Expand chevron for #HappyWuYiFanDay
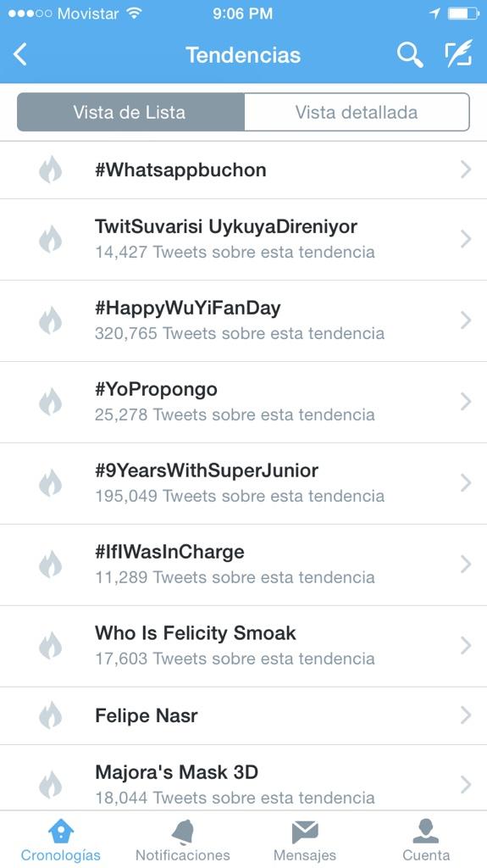 pyautogui.click(x=466, y=320)
